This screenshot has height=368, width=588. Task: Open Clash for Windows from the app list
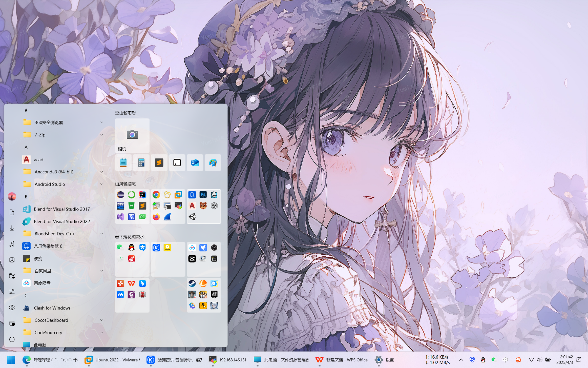pos(52,308)
